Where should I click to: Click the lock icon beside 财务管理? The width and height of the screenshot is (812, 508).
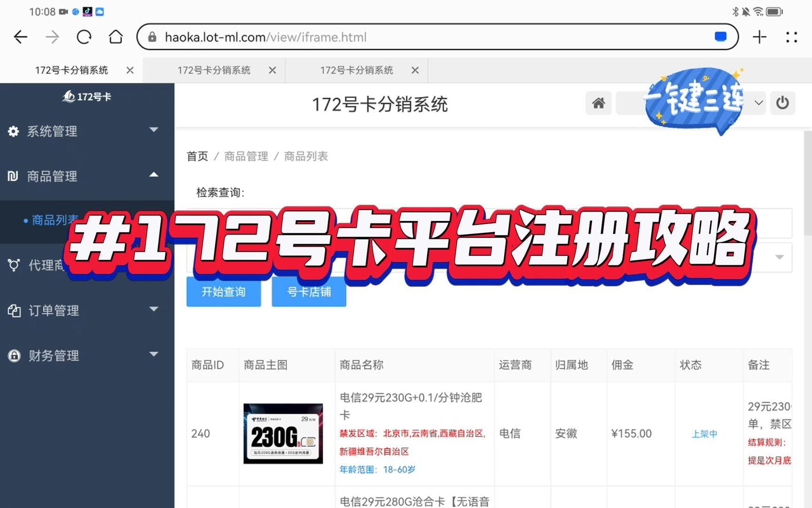[x=14, y=356]
